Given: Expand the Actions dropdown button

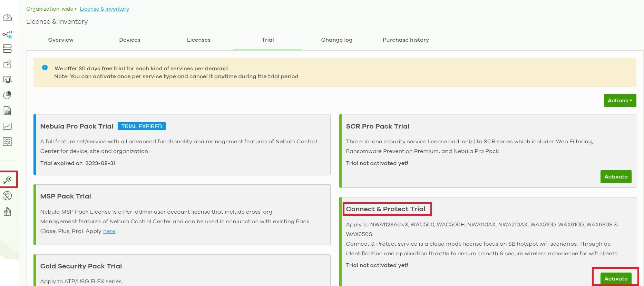Looking at the screenshot, I should (x=620, y=101).
